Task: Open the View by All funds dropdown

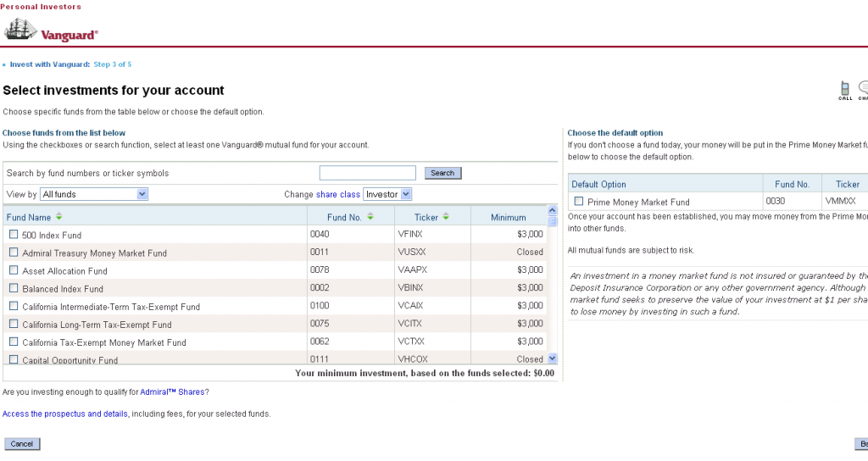Action: coord(94,194)
